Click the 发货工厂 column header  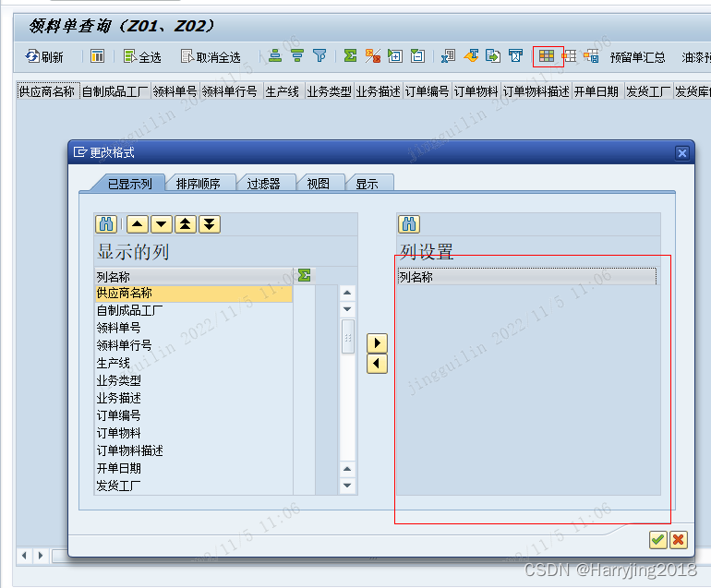pos(648,91)
